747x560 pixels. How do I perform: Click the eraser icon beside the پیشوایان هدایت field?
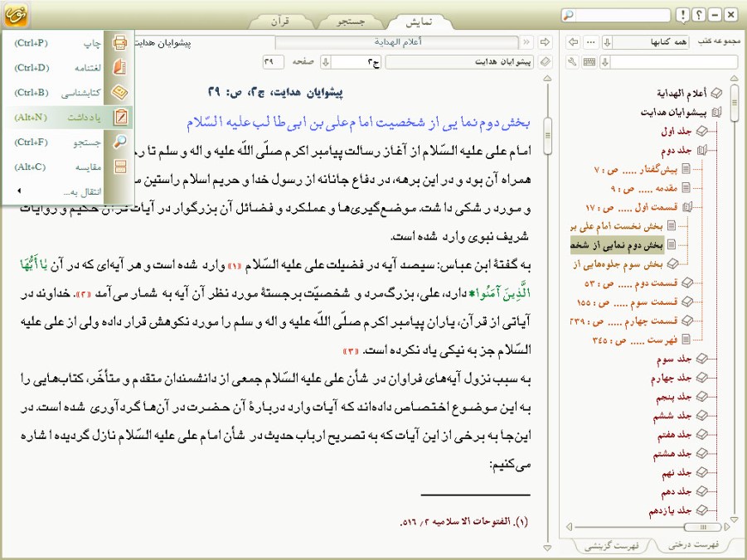pyautogui.click(x=545, y=62)
